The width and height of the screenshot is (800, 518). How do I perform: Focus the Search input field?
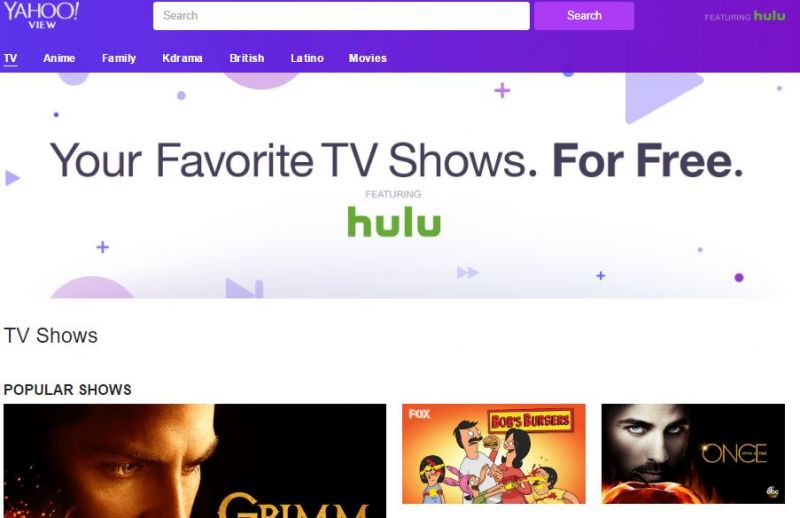click(x=341, y=16)
